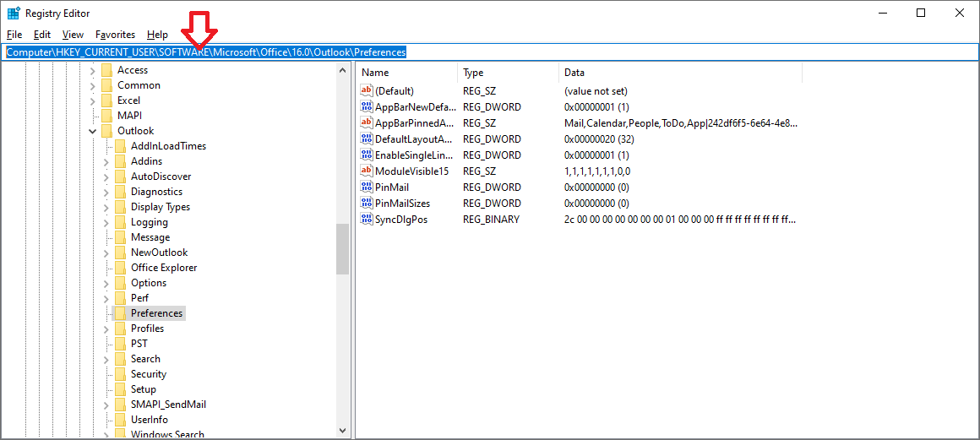Click the AddInLoadTimes folder icon
The width and height of the screenshot is (980, 440).
point(120,146)
